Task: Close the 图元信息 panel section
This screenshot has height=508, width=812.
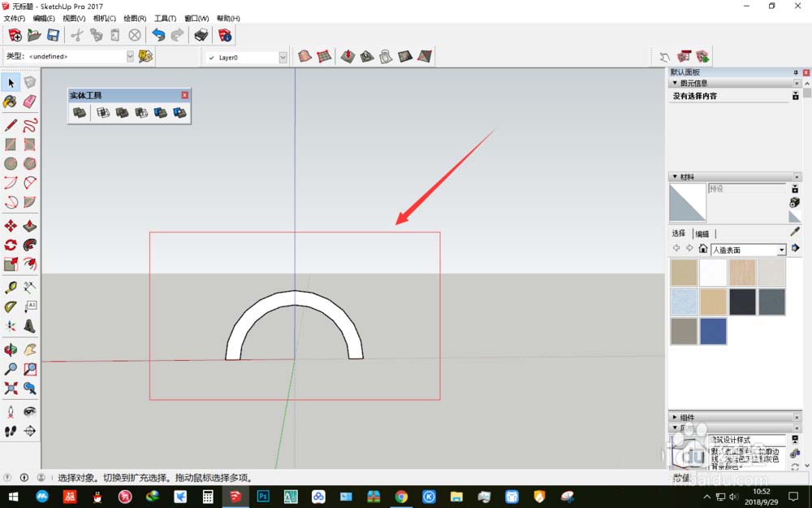Action: coord(797,83)
